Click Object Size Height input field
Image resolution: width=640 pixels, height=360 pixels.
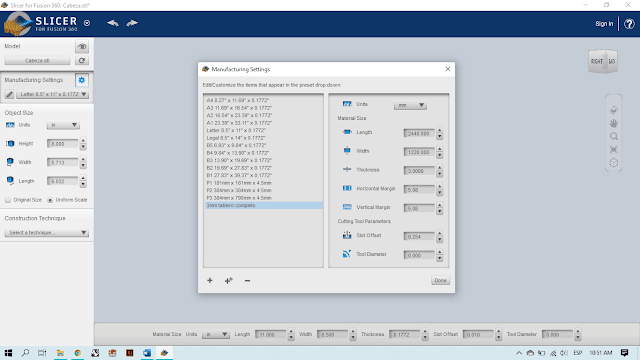(62, 144)
